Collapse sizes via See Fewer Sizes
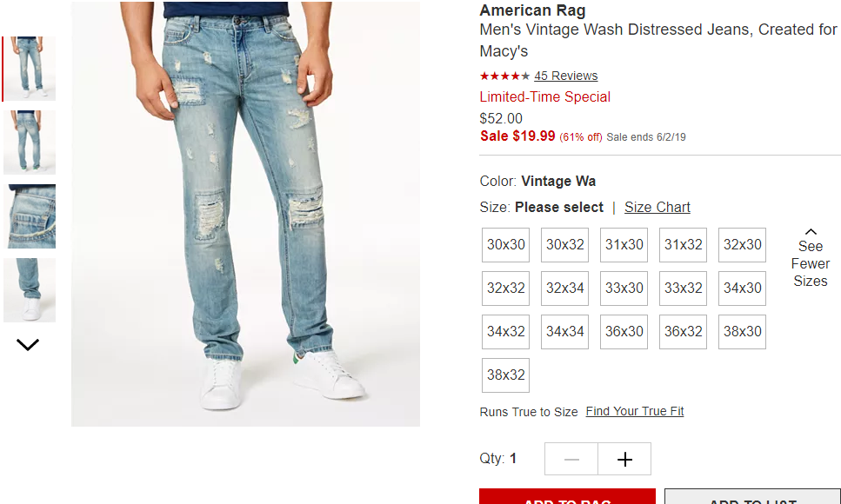The width and height of the screenshot is (841, 504). point(810,258)
